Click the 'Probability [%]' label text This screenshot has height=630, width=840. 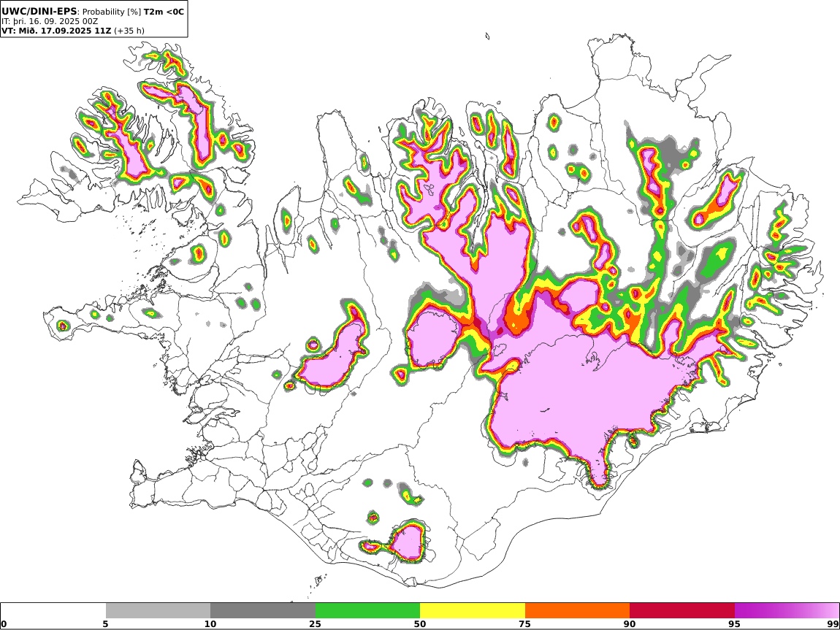point(112,12)
